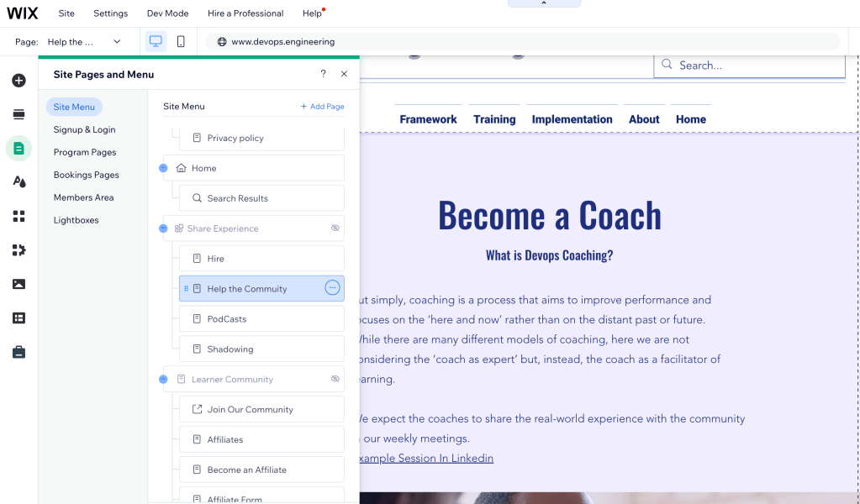
Task: Click the site Search field
Action: pyautogui.click(x=749, y=66)
